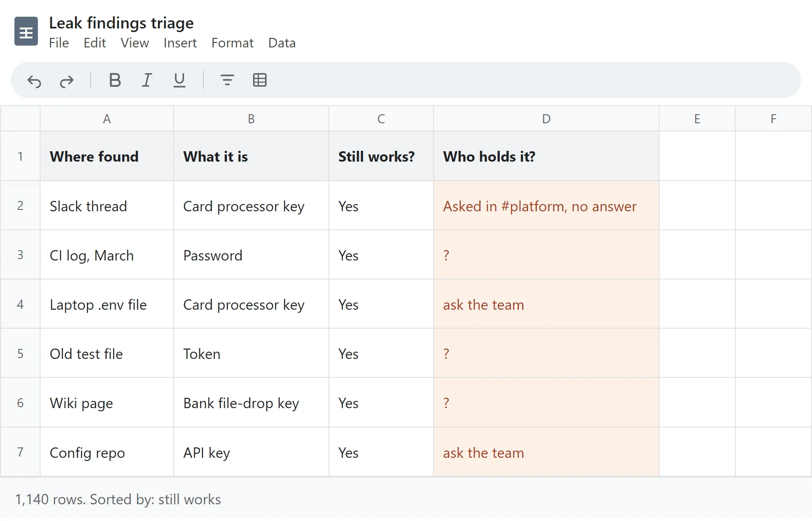Select the 'Where found' header cell
Image resolution: width=812 pixels, height=521 pixels.
(x=107, y=156)
